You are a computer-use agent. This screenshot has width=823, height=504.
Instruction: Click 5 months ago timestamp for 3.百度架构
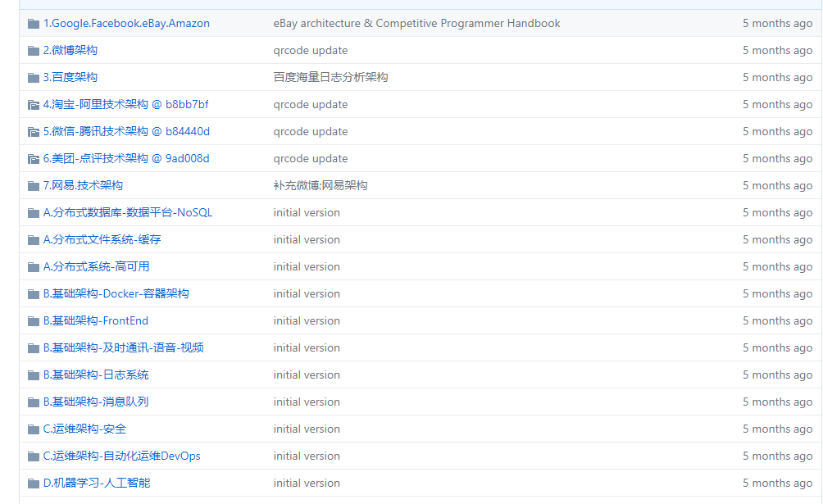(777, 77)
